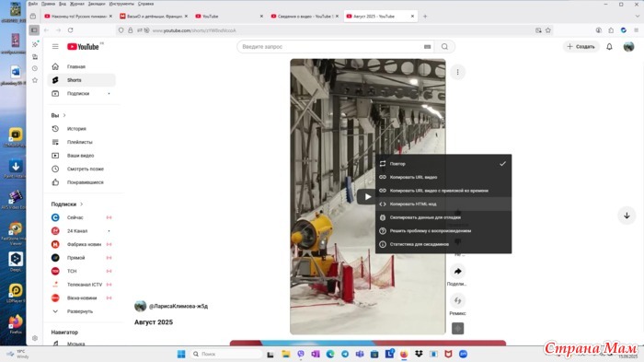Choose Копировать URL видео

[x=443, y=177]
